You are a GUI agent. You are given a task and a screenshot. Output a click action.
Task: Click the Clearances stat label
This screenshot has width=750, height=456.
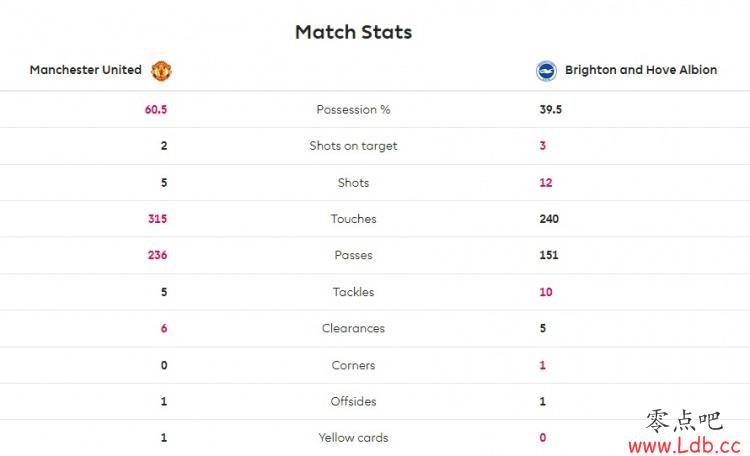click(353, 328)
